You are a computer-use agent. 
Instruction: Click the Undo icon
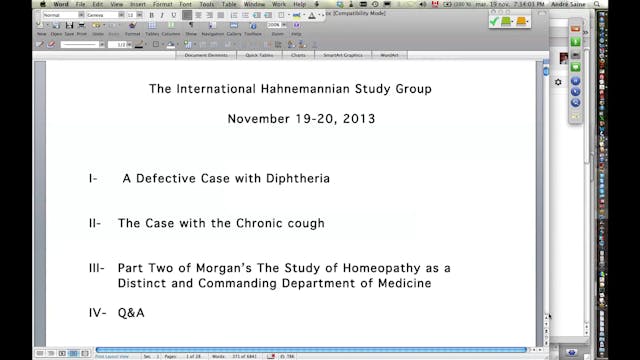(x=97, y=26)
